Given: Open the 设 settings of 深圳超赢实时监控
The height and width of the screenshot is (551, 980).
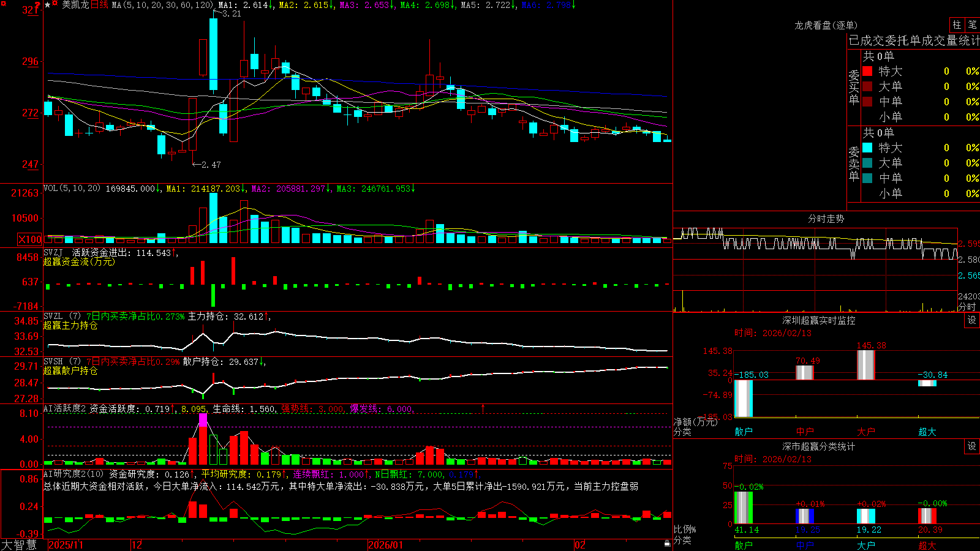Looking at the screenshot, I should point(972,320).
